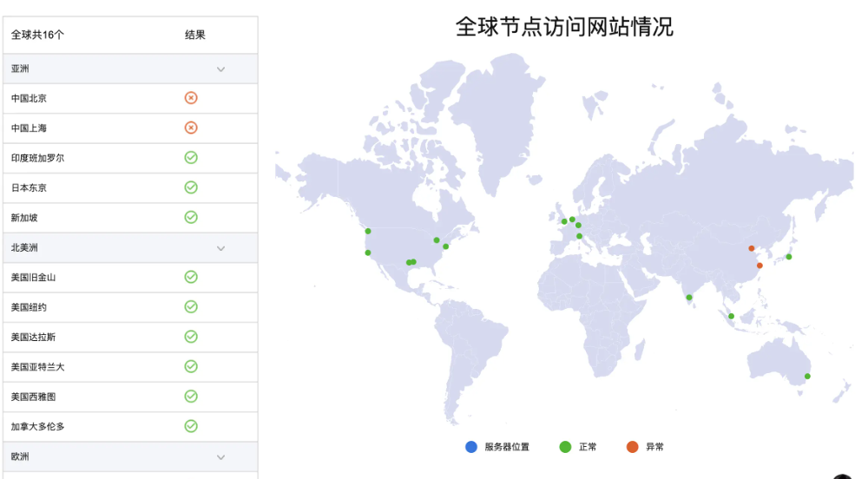868x479 pixels.
Task: Click the success checkmark for 美国纽约
Action: (x=191, y=307)
